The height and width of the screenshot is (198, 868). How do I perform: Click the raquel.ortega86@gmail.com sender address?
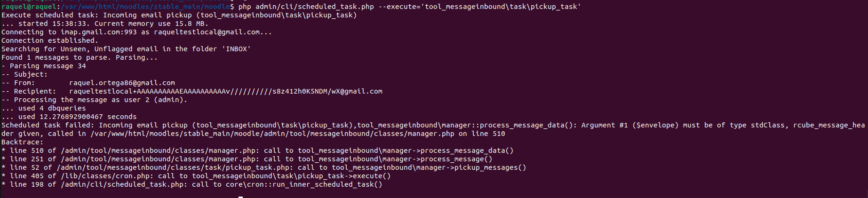(122, 83)
